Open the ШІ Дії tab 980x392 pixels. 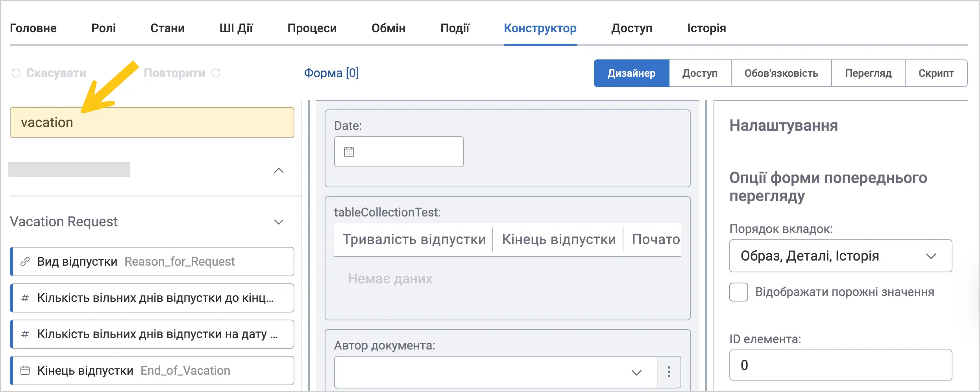coord(236,28)
